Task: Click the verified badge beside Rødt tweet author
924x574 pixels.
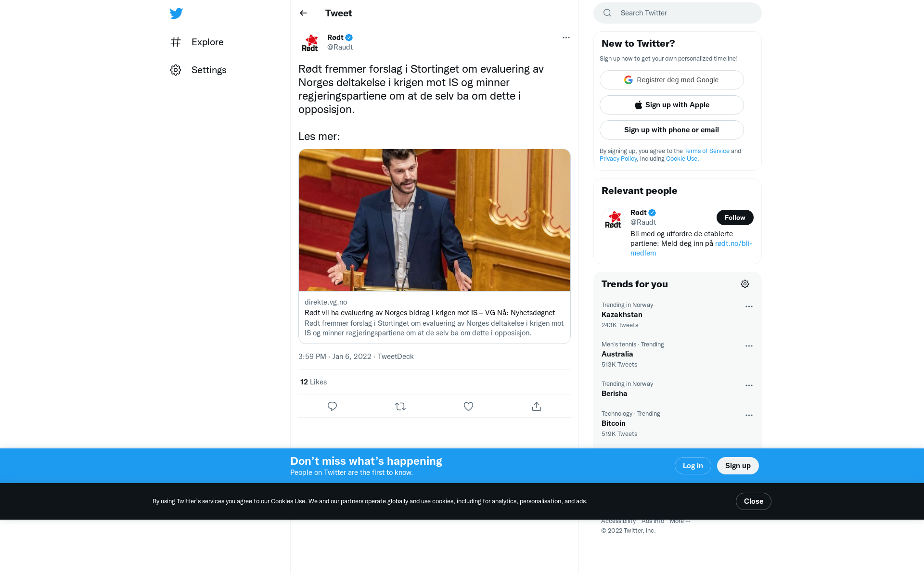Action: (349, 38)
